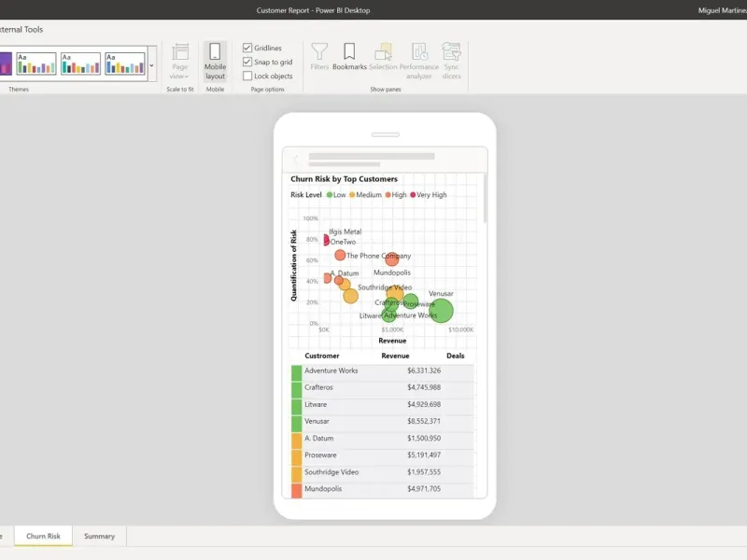Click the Revenue axis title under chart

click(x=392, y=341)
